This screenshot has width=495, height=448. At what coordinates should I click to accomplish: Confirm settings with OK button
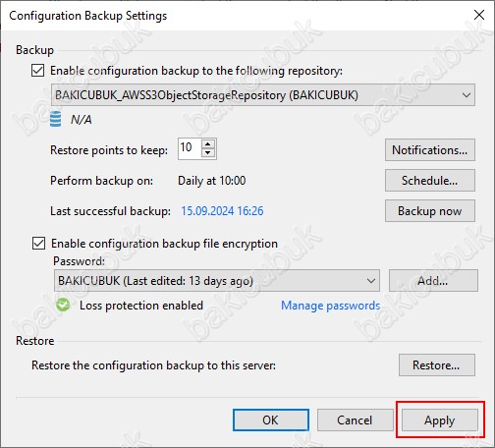tap(271, 420)
